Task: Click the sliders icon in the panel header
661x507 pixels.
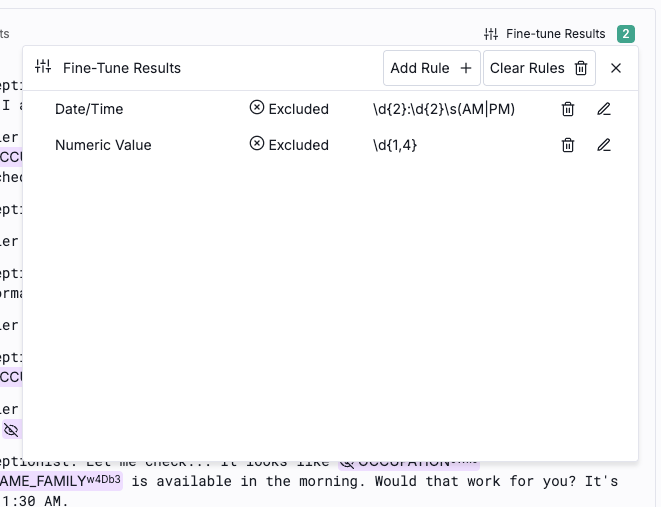Action: [x=43, y=68]
